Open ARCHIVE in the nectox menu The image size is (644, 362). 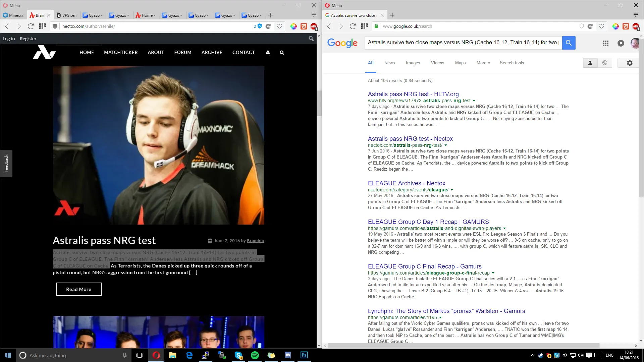(212, 52)
